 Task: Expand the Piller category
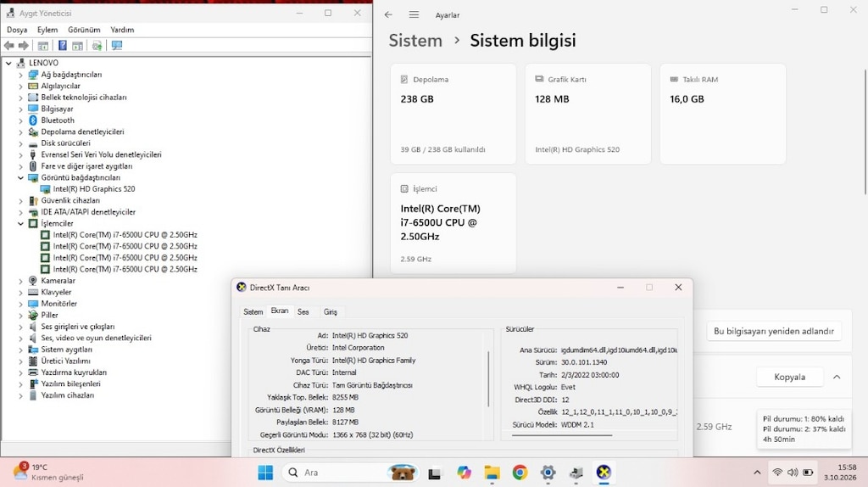20,316
